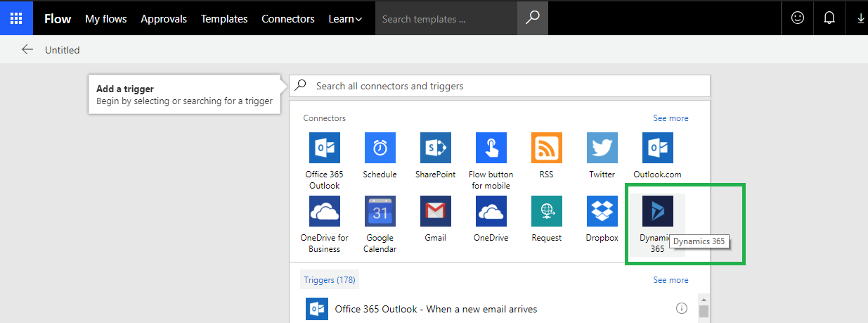Screen dimensions: 868x323
Task: Select the OneDrive connector icon
Action: pos(491,211)
